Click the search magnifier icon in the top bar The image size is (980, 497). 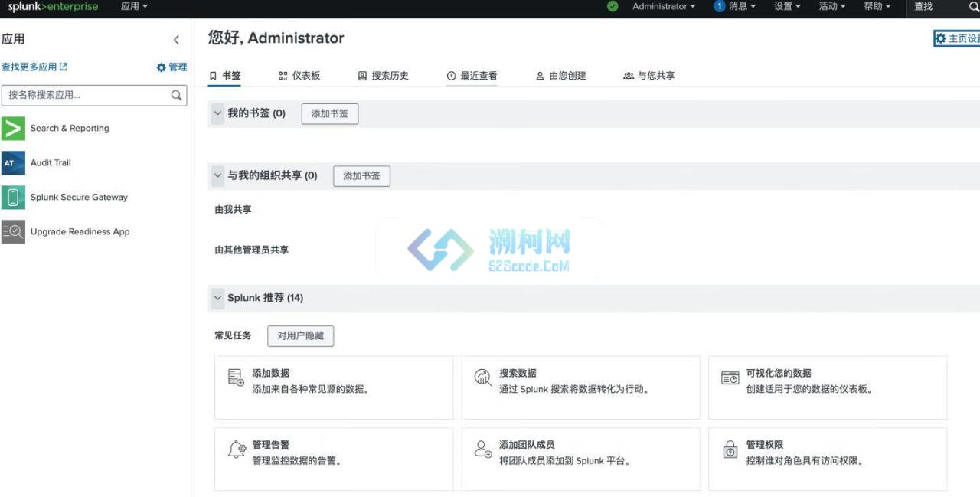coord(973,7)
